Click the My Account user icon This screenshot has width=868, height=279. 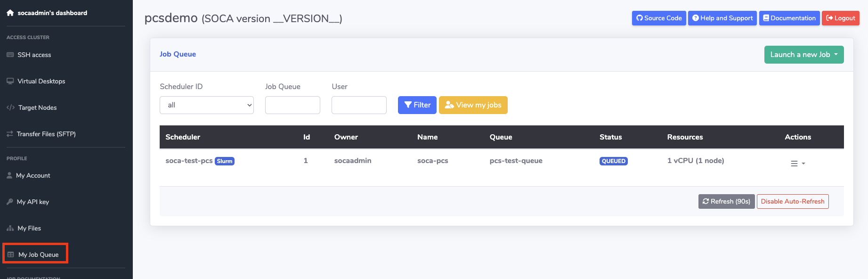pos(9,175)
